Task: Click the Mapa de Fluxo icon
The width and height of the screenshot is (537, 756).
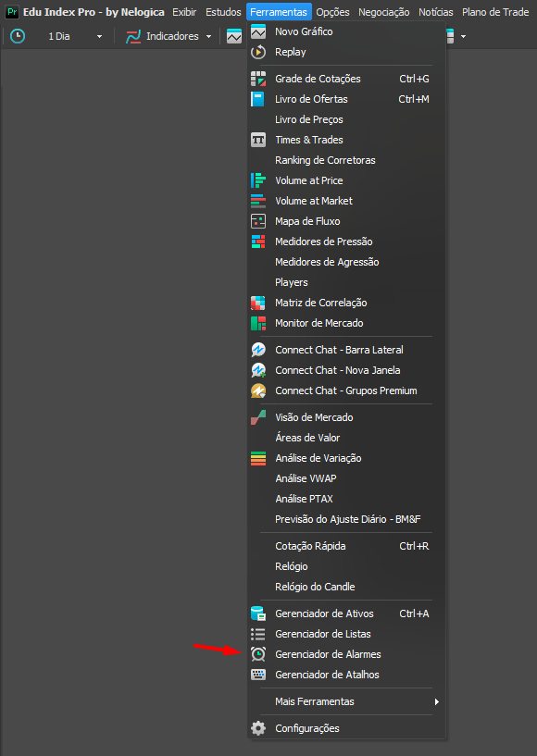Action: coord(258,221)
